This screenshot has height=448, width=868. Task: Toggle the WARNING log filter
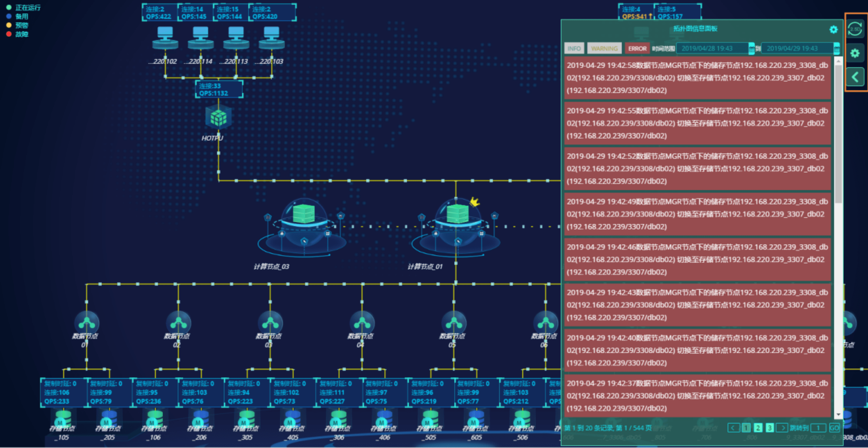604,49
